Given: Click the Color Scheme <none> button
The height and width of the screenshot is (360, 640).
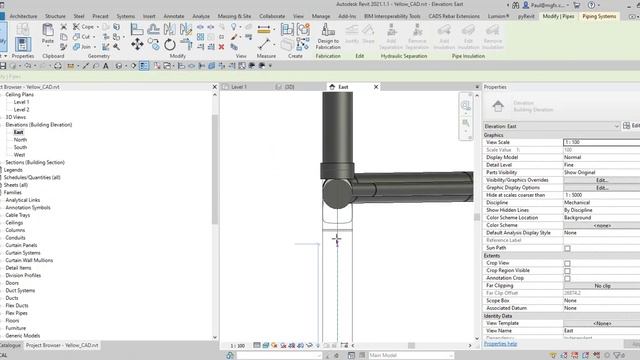Looking at the screenshot, I should [602, 225].
